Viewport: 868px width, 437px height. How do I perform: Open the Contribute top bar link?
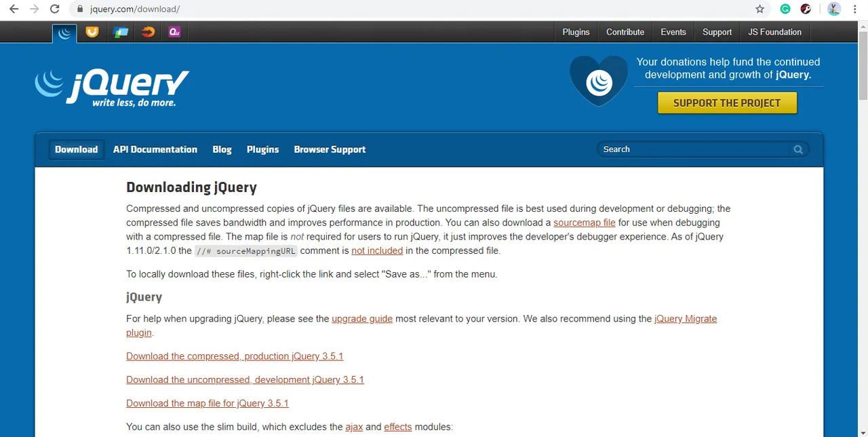click(x=625, y=32)
